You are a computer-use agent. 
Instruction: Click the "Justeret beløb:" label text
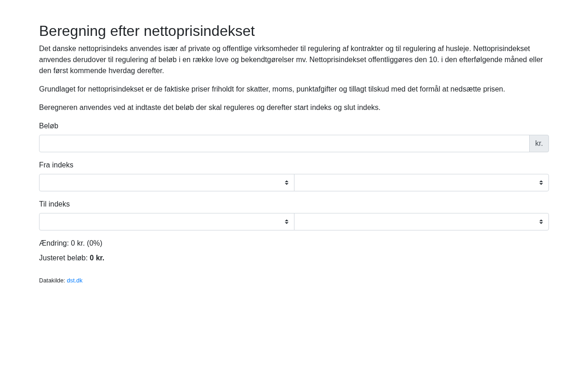point(63,258)
